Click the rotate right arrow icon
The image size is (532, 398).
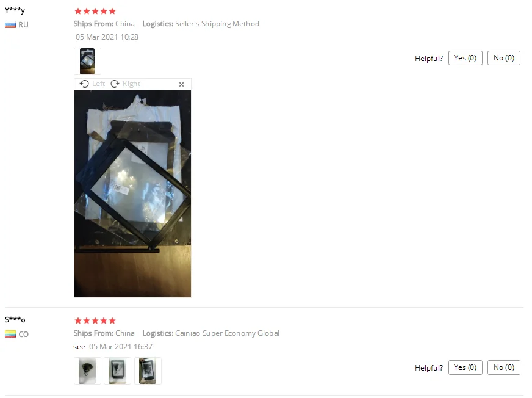[x=115, y=84]
